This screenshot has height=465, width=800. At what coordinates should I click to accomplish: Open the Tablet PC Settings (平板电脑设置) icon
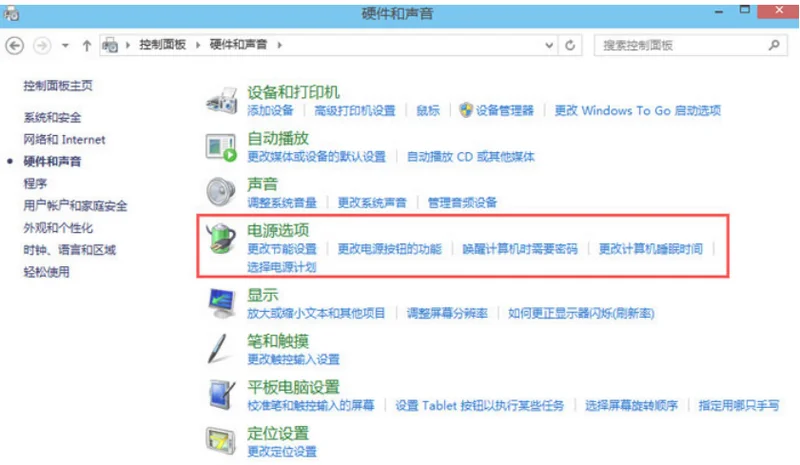coord(222,395)
